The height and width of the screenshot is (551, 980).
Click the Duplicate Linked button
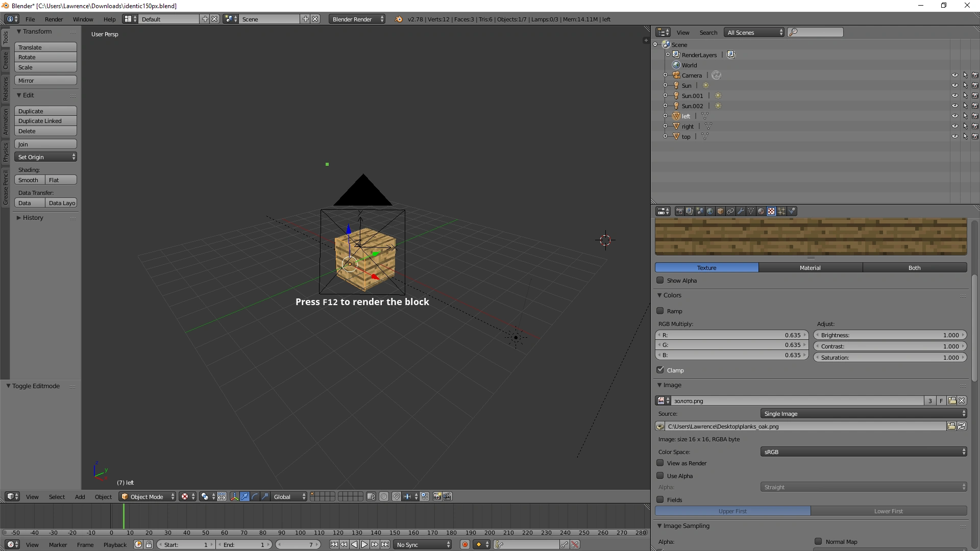point(45,121)
